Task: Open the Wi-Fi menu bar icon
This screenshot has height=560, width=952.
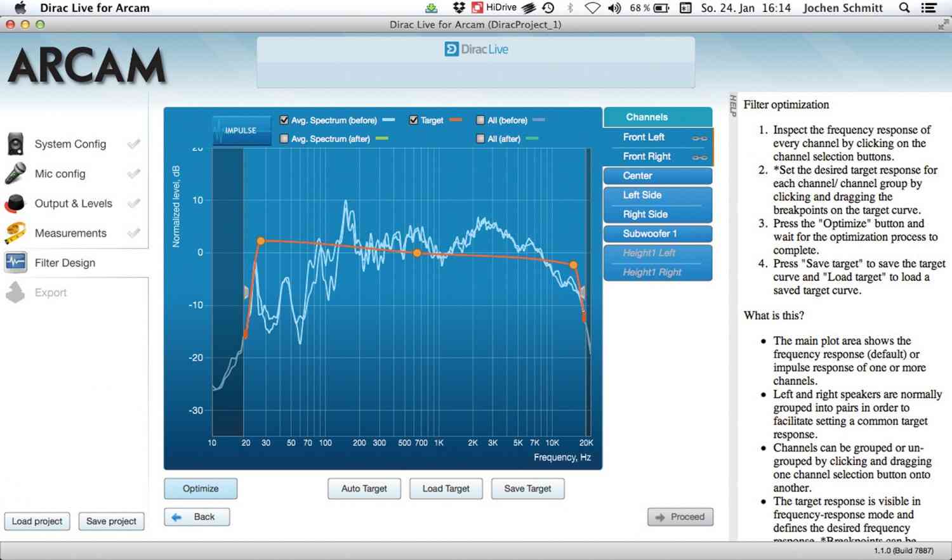Action: click(592, 8)
